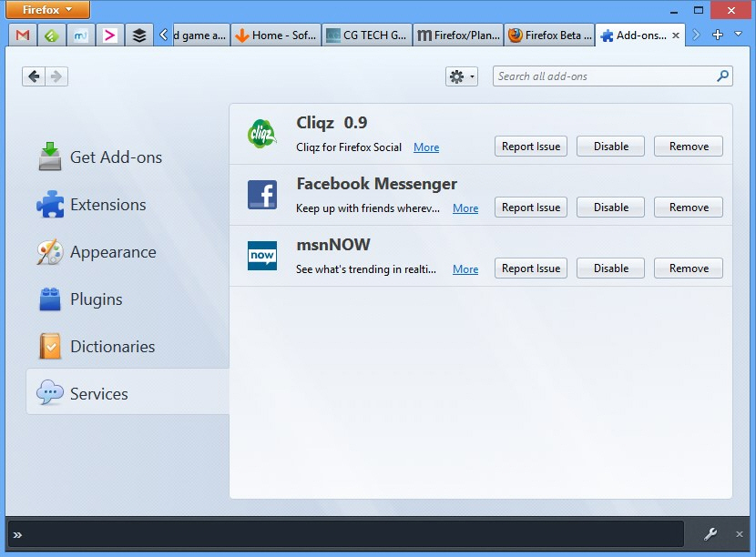Open the Plugins category
756x557 pixels.
click(128, 299)
